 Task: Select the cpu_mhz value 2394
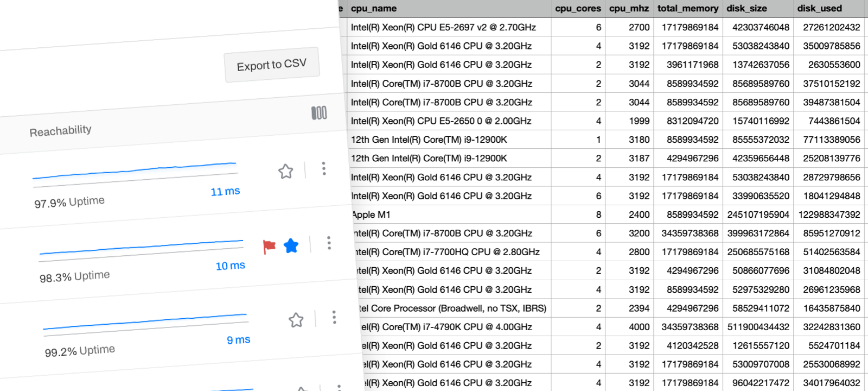(x=639, y=308)
